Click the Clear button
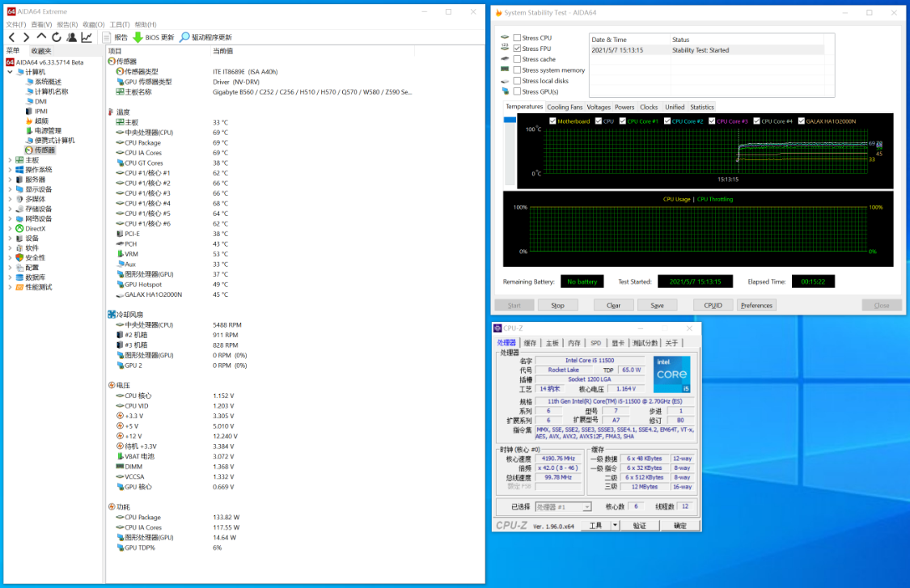The image size is (910, 588). click(x=613, y=305)
